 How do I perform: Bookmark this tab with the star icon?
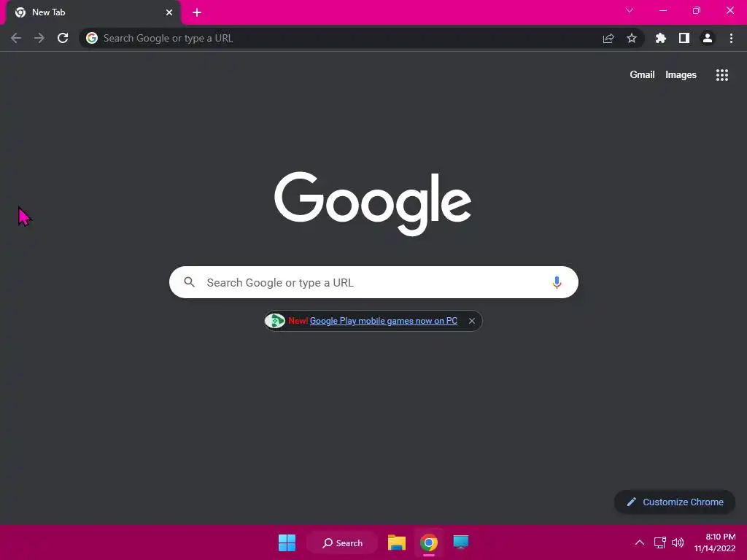coord(632,38)
